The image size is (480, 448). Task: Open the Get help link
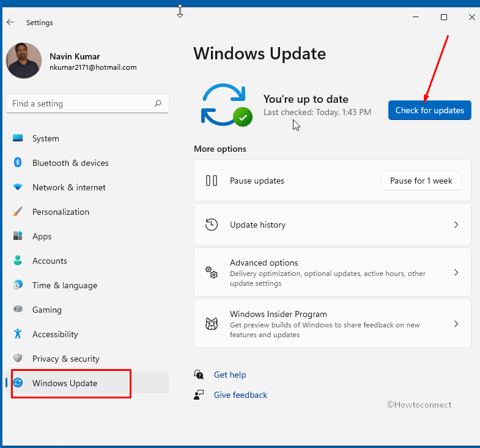(229, 375)
